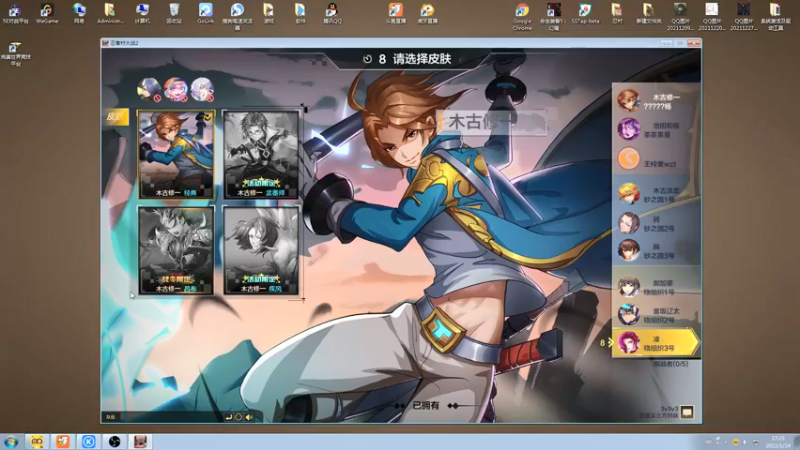
Task: Click the taskbar clock showing the date
Action: [x=778, y=442]
